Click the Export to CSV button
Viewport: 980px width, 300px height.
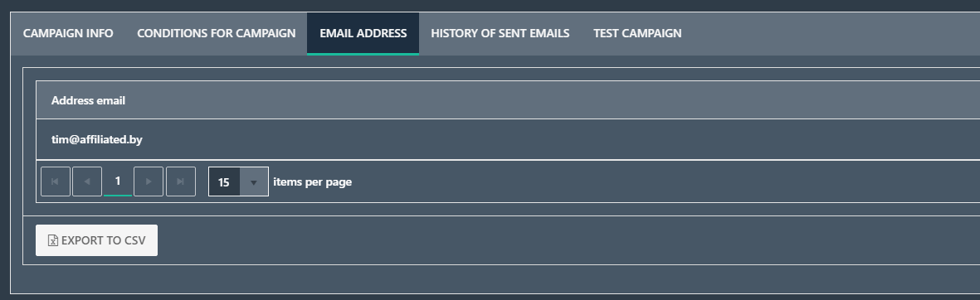pyautogui.click(x=97, y=240)
